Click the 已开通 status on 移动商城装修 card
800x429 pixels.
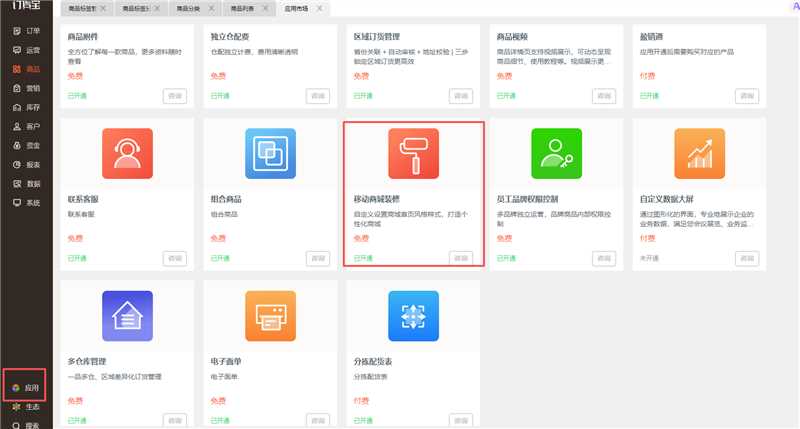[363, 259]
